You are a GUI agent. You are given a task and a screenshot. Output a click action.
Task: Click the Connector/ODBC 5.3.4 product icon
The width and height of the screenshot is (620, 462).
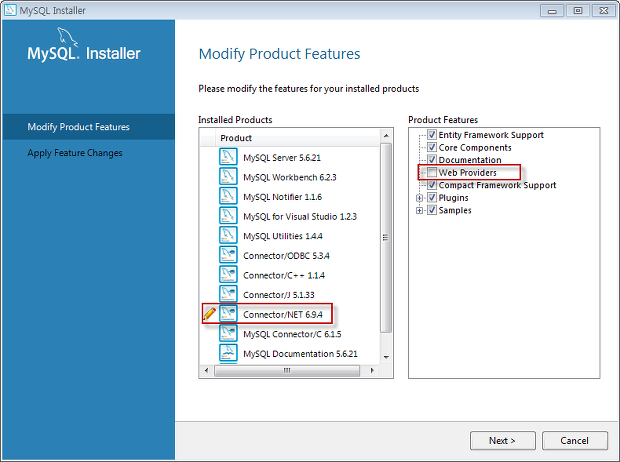[228, 255]
